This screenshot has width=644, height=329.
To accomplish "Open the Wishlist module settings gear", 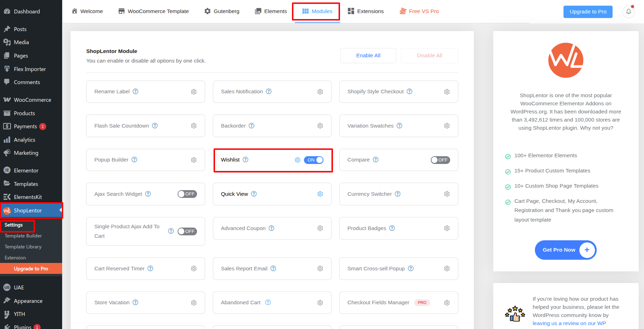I will coord(298,160).
